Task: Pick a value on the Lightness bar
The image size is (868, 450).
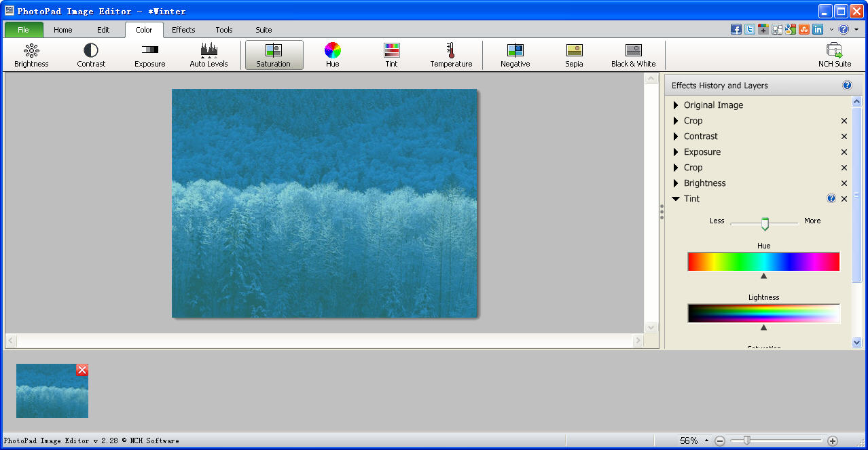Action: tap(764, 314)
